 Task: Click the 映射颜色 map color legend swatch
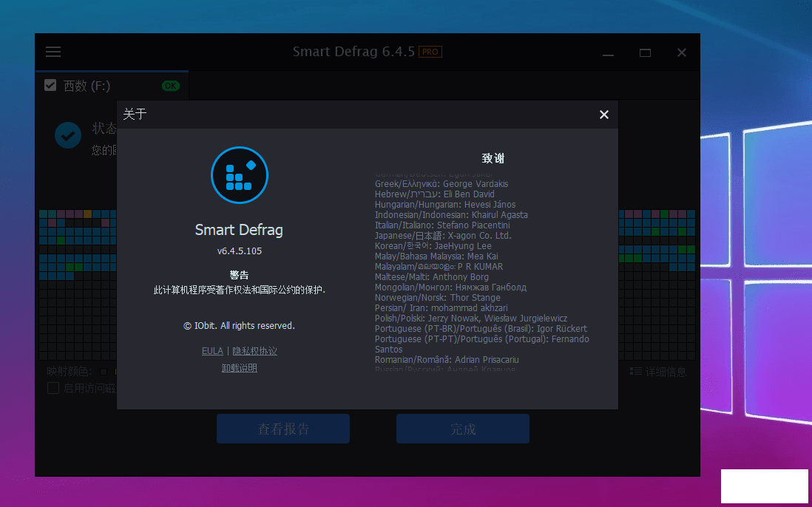pyautogui.click(x=104, y=372)
